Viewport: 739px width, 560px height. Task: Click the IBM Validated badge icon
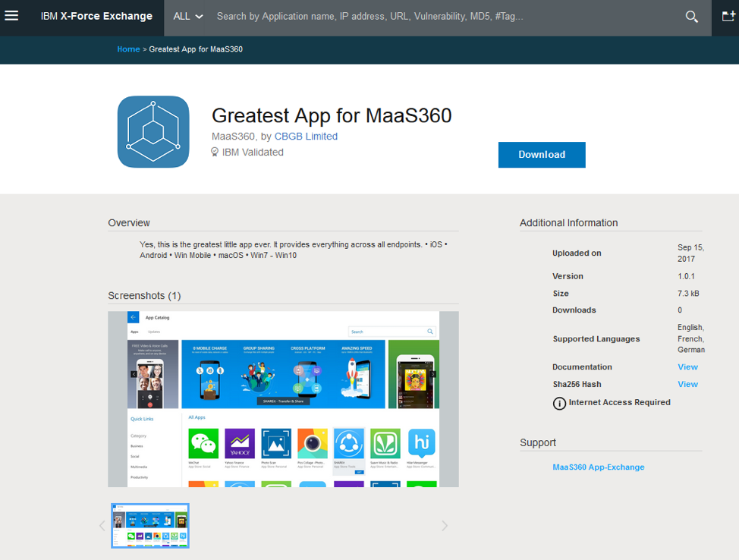click(215, 153)
